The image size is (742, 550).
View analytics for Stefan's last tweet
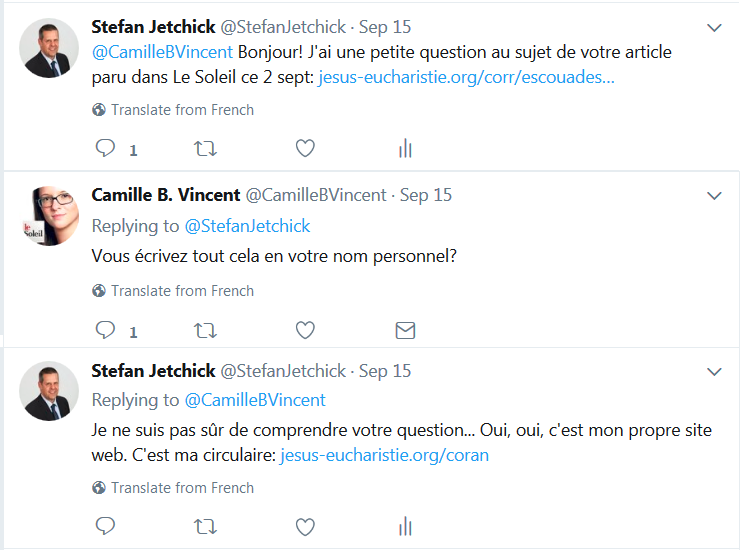[x=405, y=526]
